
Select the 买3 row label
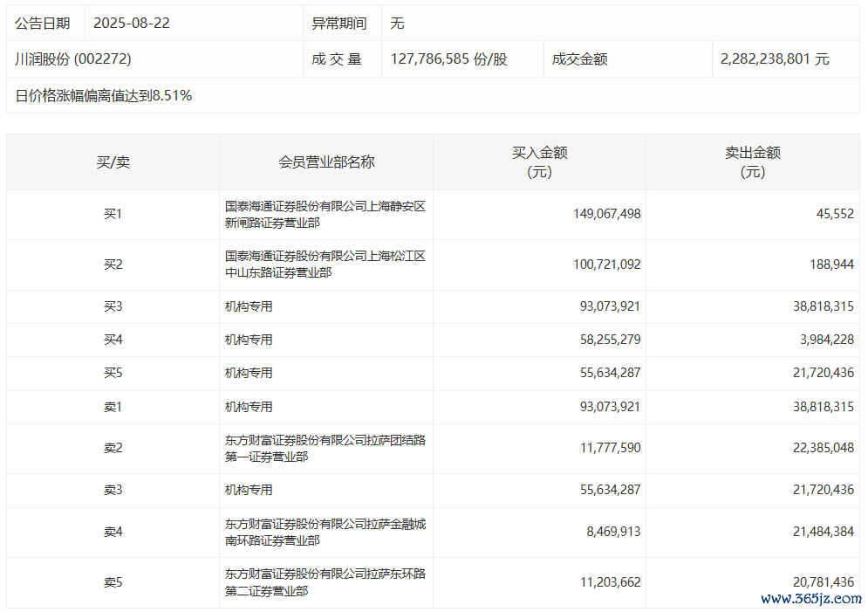point(113,306)
